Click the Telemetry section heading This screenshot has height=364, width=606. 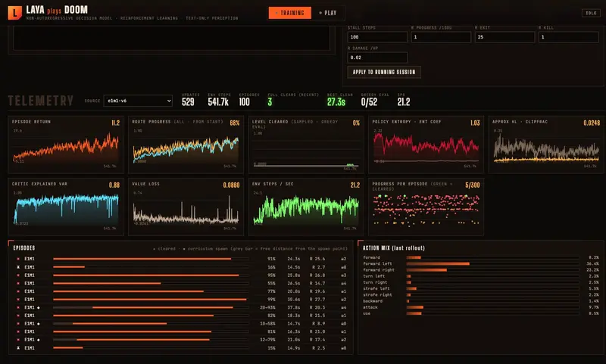click(x=41, y=101)
